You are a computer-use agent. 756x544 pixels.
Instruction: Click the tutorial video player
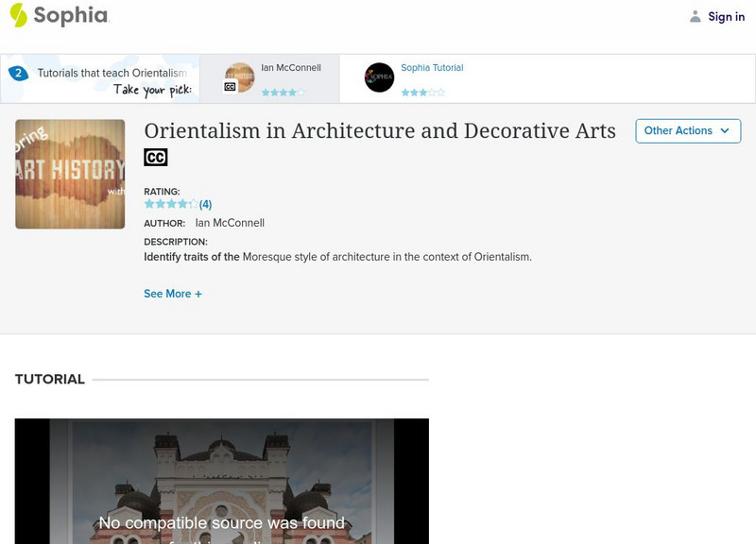pos(222,481)
